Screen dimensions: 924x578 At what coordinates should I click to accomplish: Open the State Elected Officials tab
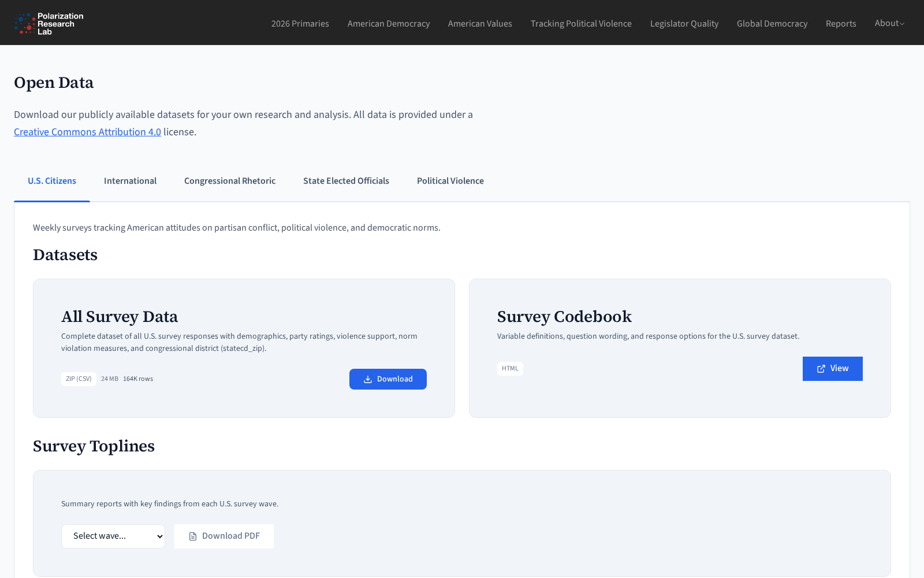346,181
